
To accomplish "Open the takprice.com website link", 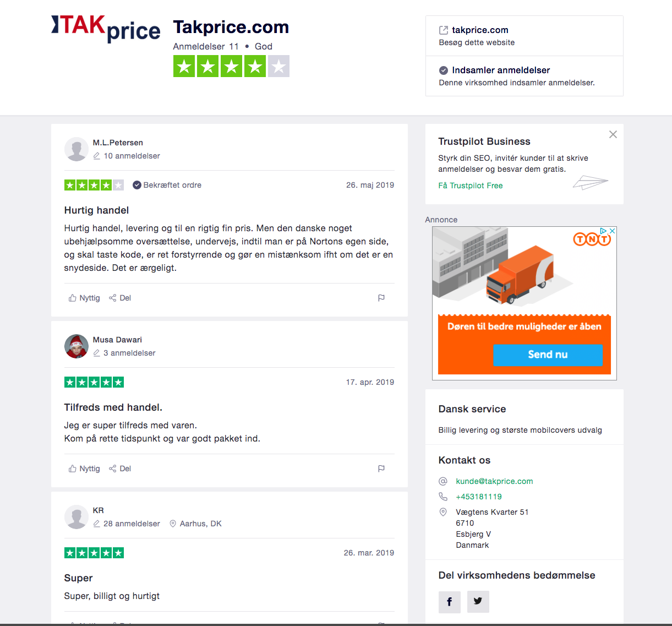I will coord(479,30).
